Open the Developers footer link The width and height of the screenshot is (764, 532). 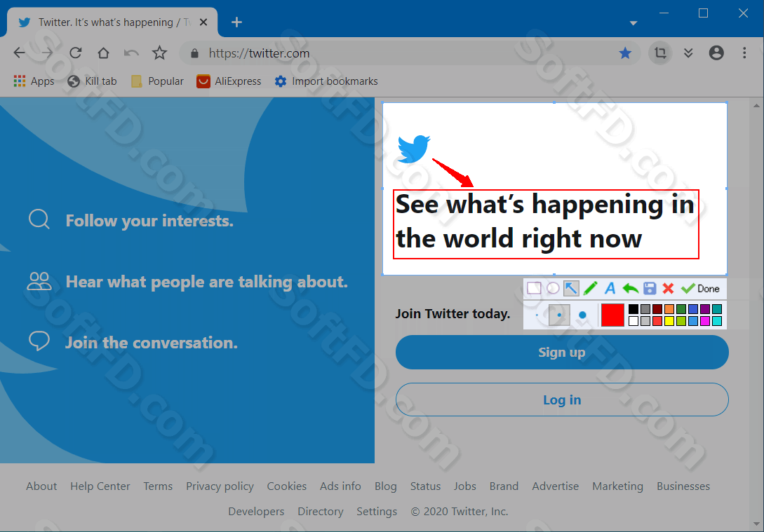(x=256, y=512)
